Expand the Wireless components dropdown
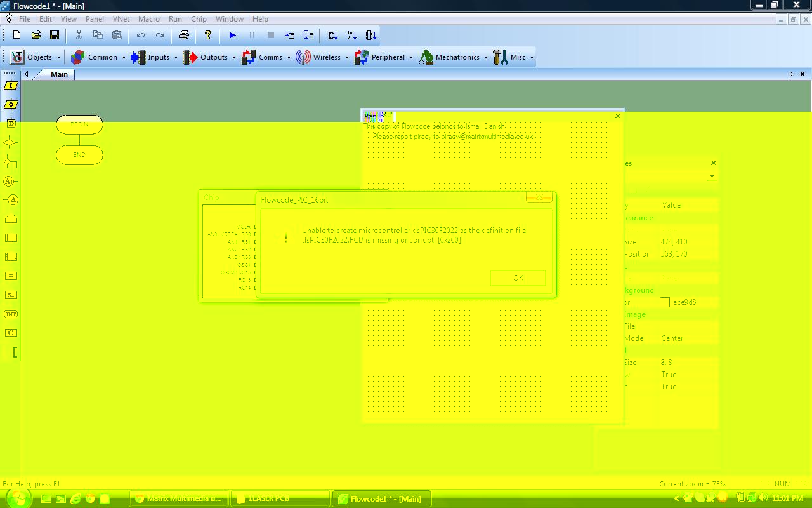This screenshot has height=508, width=812. [x=347, y=57]
